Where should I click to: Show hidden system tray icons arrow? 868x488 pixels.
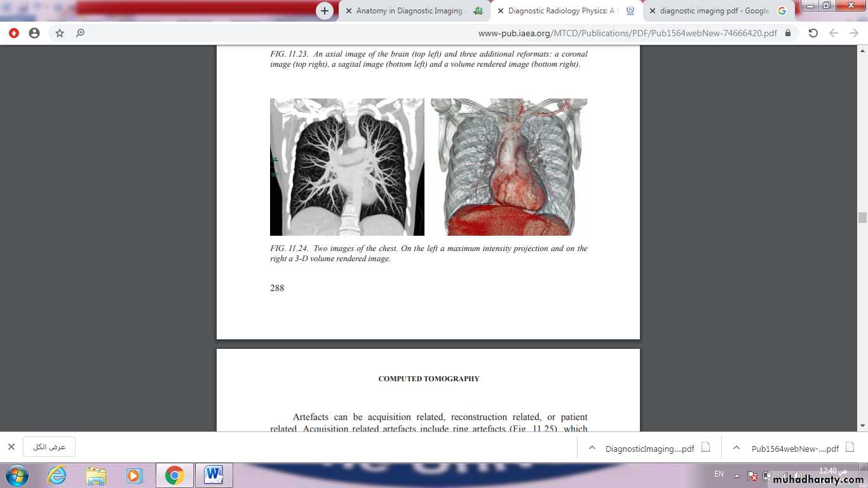[x=736, y=475]
